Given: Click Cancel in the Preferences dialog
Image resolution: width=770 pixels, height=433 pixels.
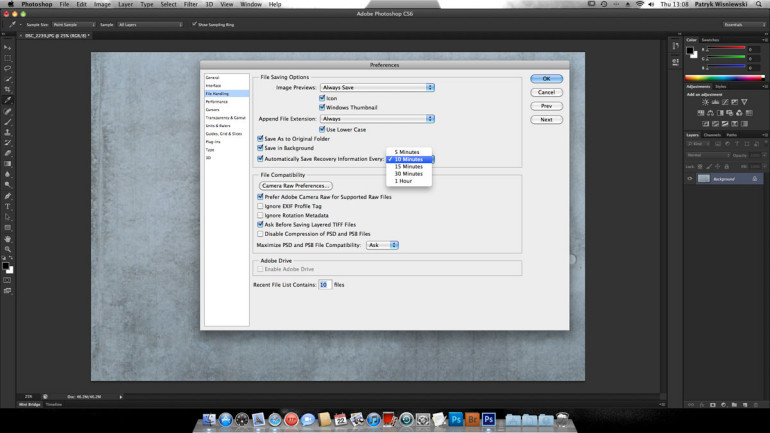Looking at the screenshot, I should (x=547, y=92).
